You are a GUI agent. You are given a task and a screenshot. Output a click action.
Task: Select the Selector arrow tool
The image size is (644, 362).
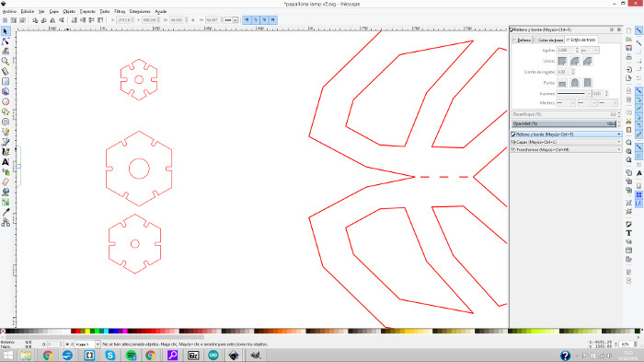(6, 31)
